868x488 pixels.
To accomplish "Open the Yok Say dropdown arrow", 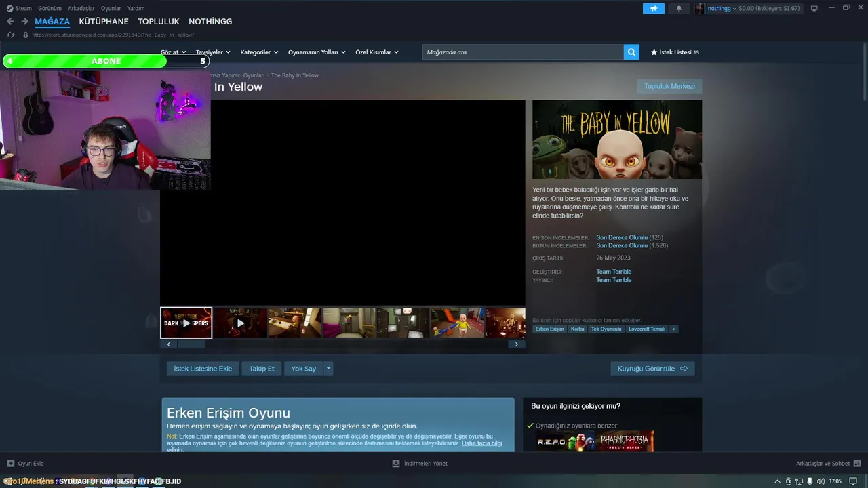I will tap(328, 369).
